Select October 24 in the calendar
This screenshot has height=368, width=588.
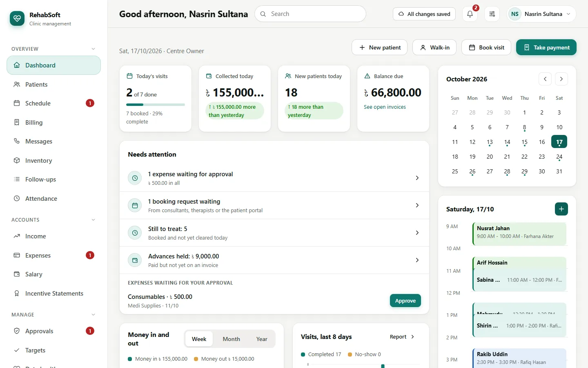coord(559,157)
